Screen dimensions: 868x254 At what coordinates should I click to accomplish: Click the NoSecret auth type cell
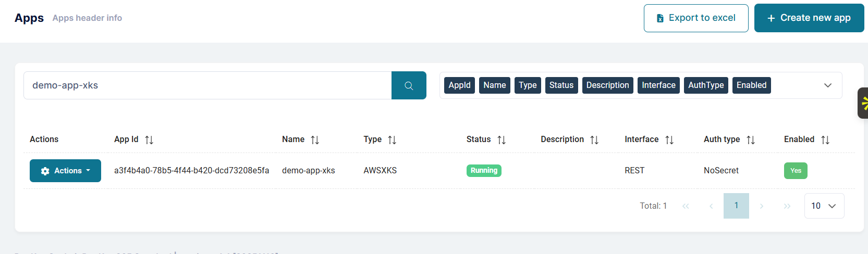click(721, 171)
